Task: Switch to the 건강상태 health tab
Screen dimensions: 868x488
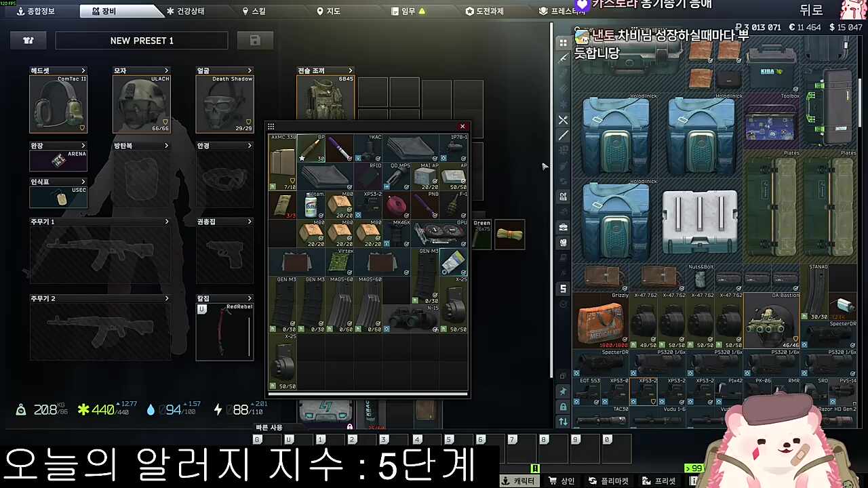Action: pos(185,12)
